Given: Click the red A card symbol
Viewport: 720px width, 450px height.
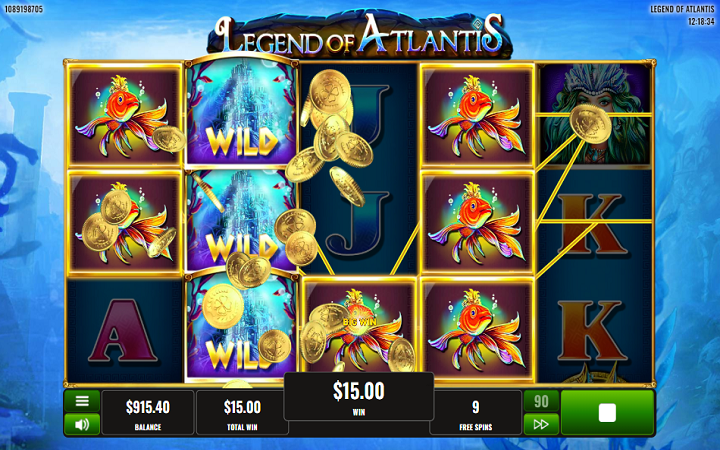Looking at the screenshot, I should click(123, 330).
